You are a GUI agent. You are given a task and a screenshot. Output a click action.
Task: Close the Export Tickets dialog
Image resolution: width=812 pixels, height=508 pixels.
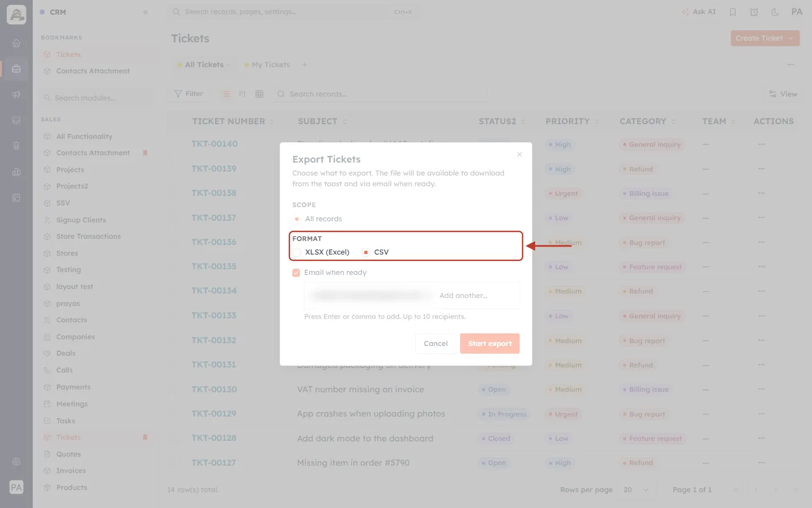pos(519,155)
